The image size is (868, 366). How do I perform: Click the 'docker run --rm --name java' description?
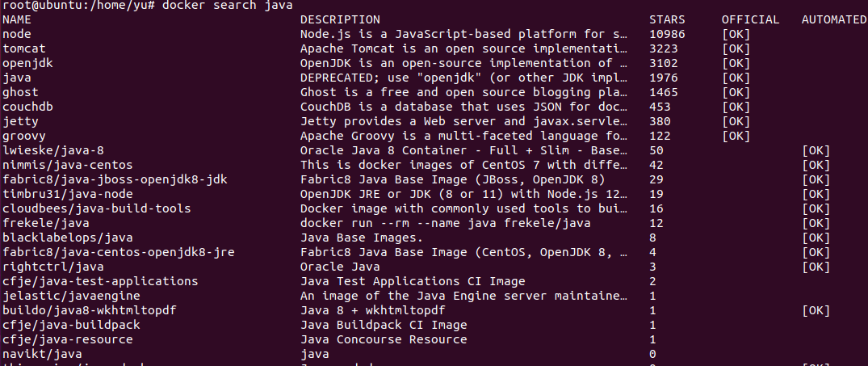click(445, 223)
